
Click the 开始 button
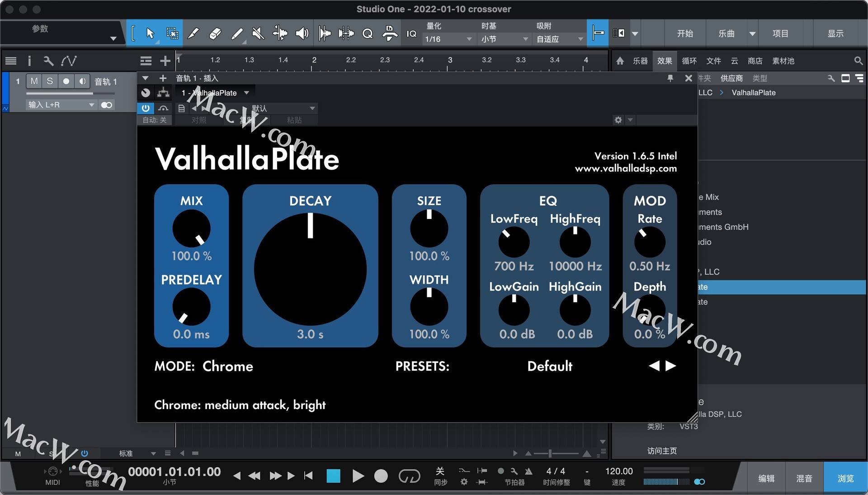685,33
